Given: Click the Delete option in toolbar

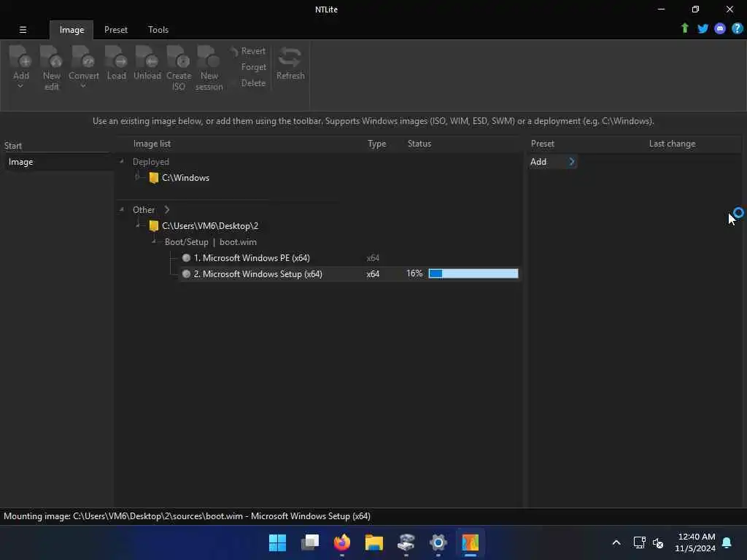Looking at the screenshot, I should point(253,83).
